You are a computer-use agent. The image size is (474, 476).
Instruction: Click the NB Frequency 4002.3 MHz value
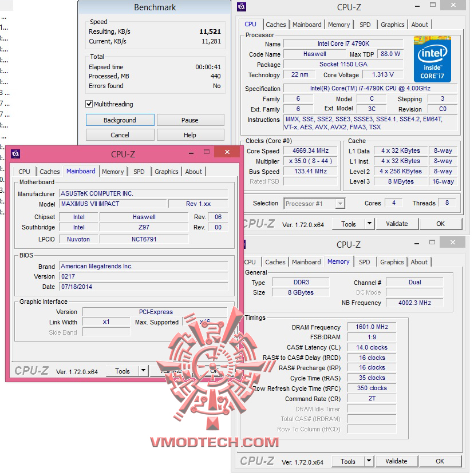pyautogui.click(x=414, y=303)
